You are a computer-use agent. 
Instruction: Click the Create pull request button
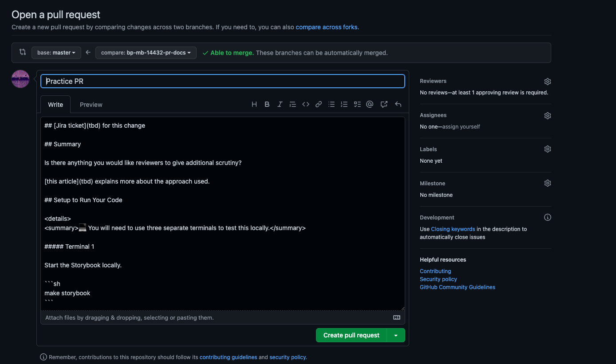point(351,335)
